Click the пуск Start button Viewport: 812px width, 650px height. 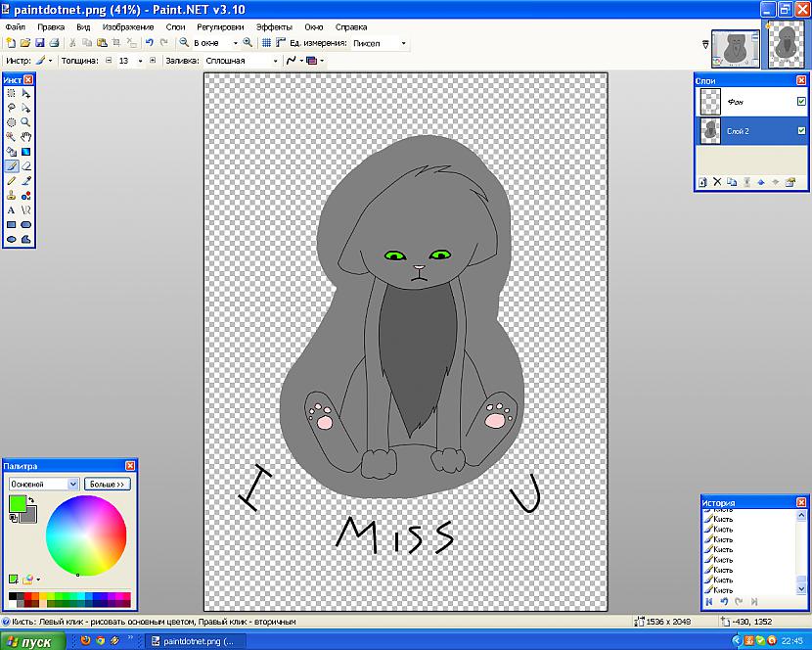click(33, 642)
